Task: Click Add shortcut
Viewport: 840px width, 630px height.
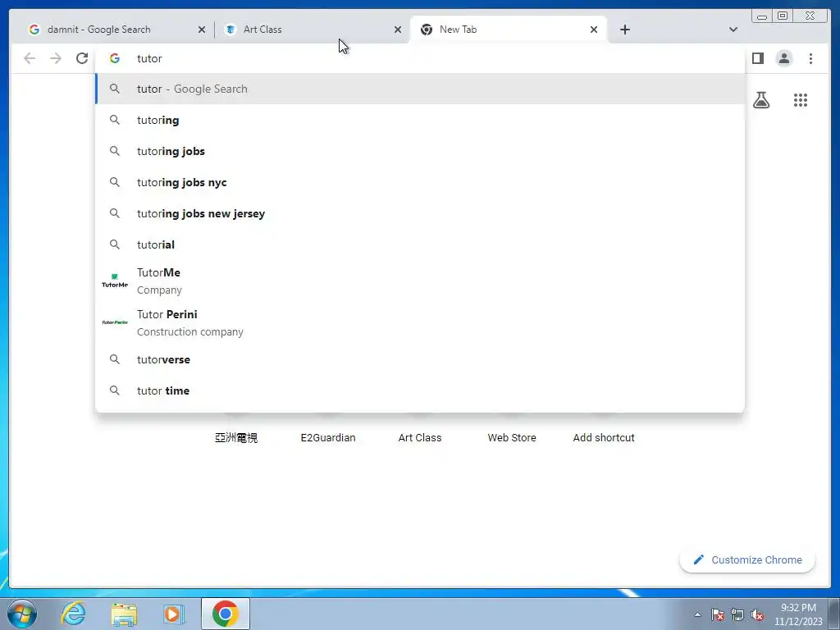Action: click(x=604, y=438)
